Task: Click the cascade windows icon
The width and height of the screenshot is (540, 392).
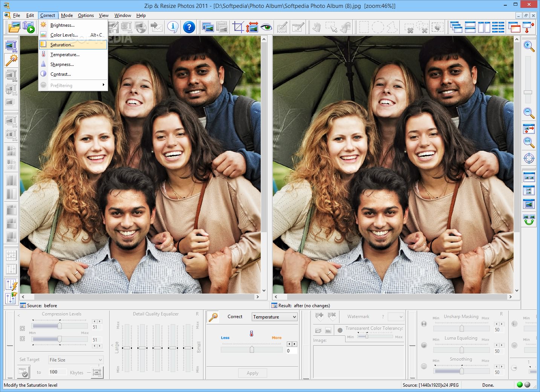Action: click(x=456, y=27)
